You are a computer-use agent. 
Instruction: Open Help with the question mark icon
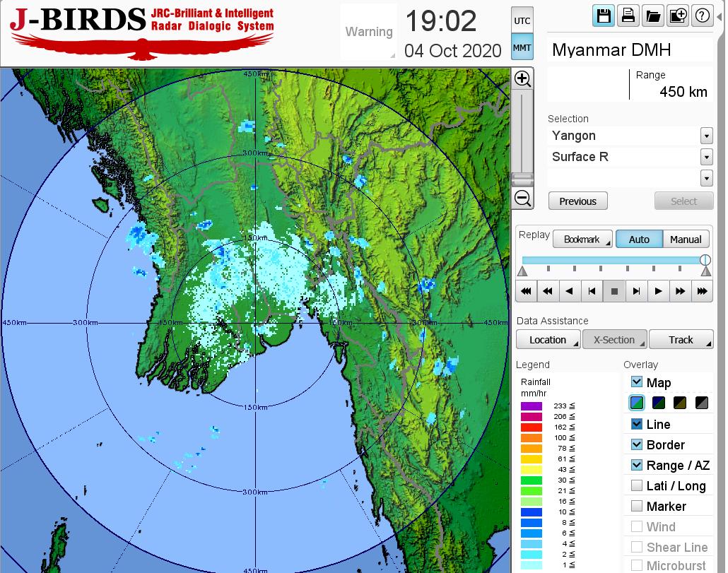pyautogui.click(x=702, y=16)
